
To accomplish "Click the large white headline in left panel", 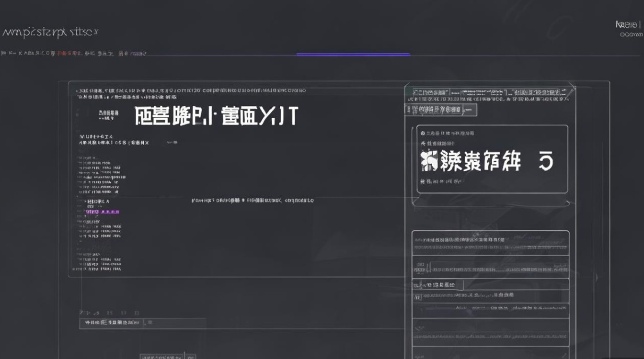I will click(217, 116).
